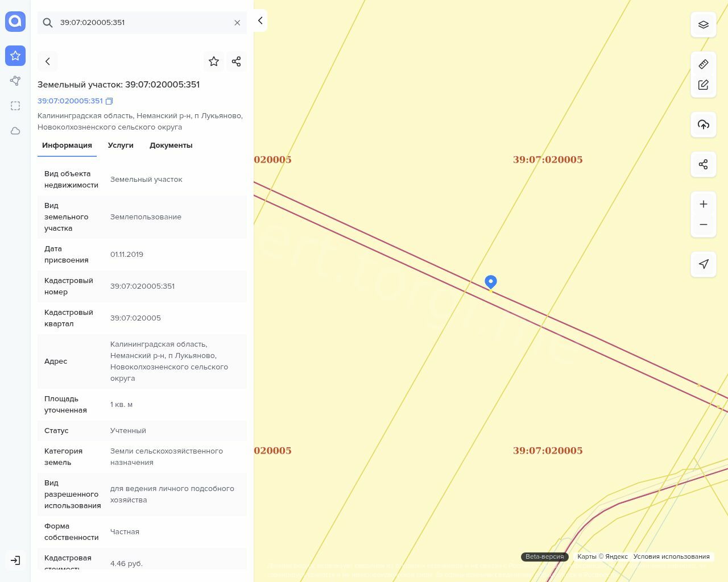Activate the draw/edit tool on map
The image size is (728, 582).
[x=703, y=85]
